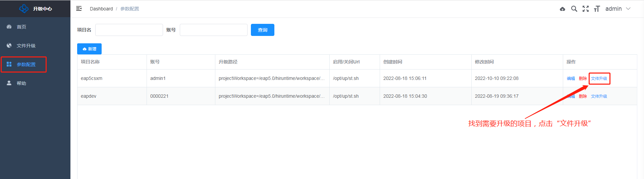Click the 查询 search button
This screenshot has width=644, height=179.
click(x=262, y=30)
